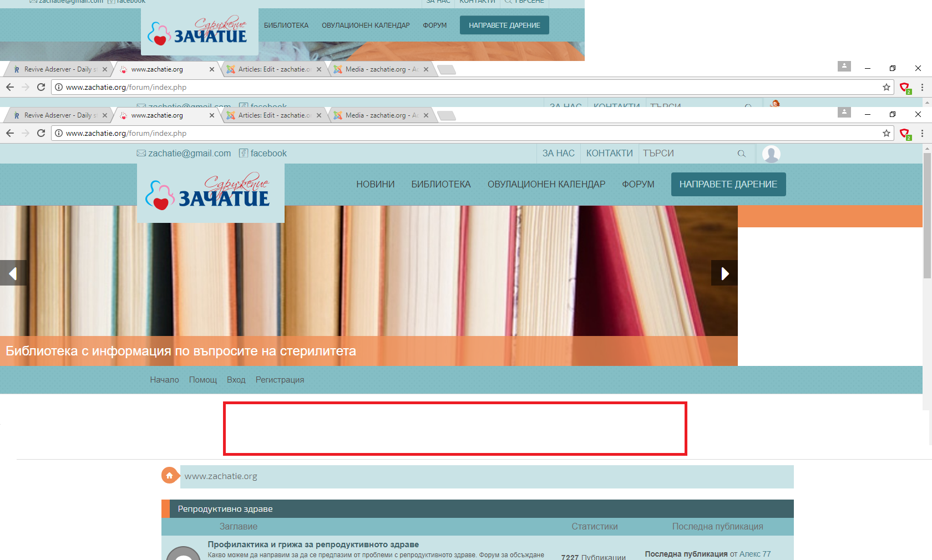Click the orange home breadcrumb icon

tap(169, 476)
